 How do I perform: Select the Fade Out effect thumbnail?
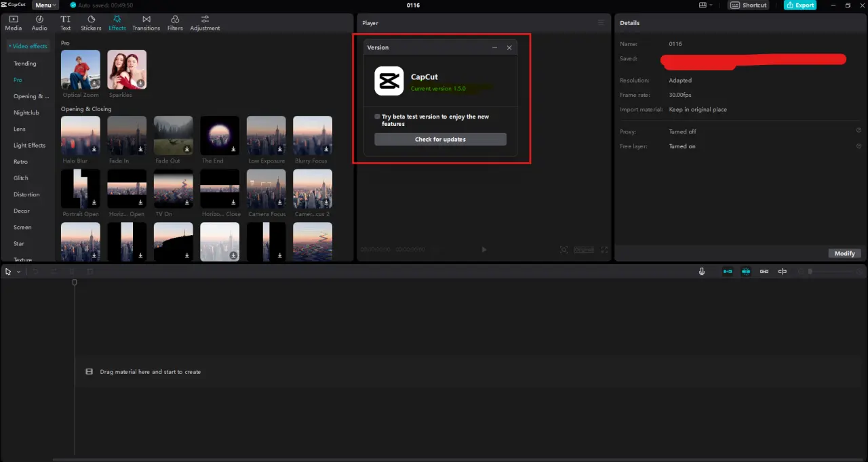[173, 135]
